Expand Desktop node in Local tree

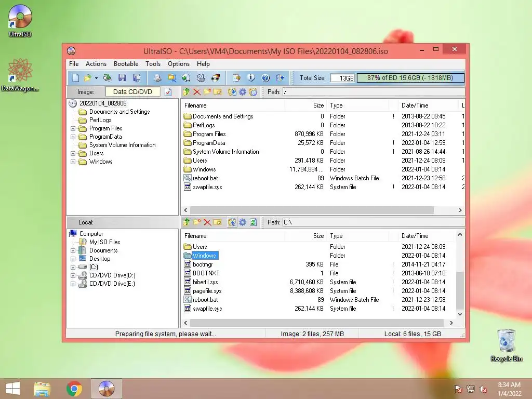pos(73,259)
